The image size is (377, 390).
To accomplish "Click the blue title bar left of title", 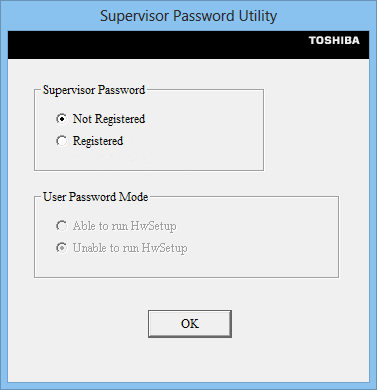I will click(50, 16).
